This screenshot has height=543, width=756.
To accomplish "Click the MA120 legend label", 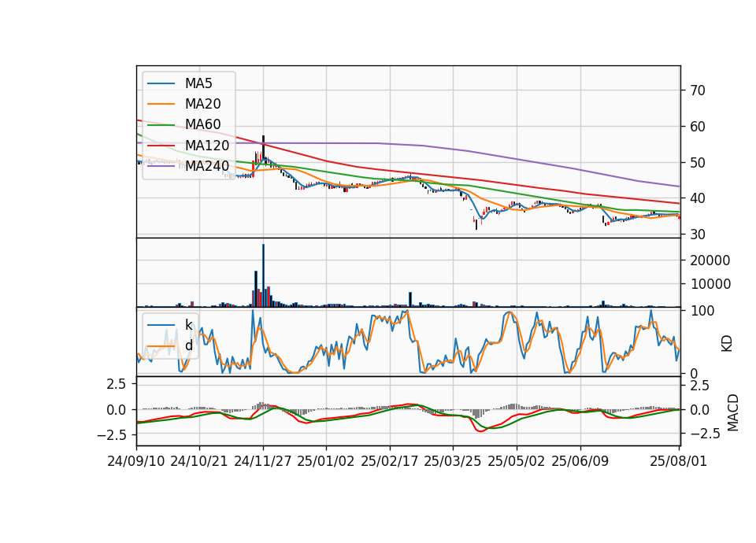I will pyautogui.click(x=207, y=146).
